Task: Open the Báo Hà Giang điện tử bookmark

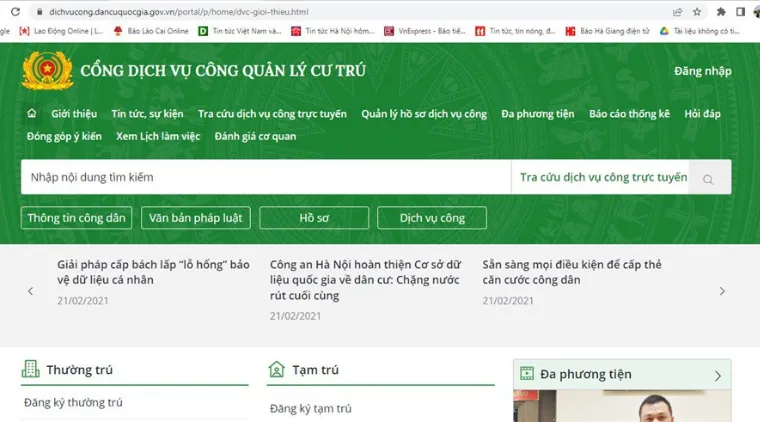Action: (607, 31)
